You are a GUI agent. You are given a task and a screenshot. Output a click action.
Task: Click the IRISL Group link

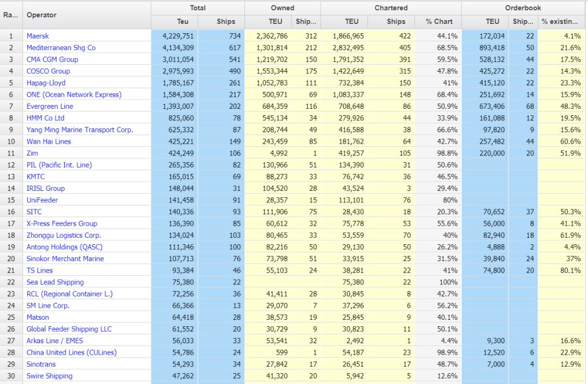[45, 188]
